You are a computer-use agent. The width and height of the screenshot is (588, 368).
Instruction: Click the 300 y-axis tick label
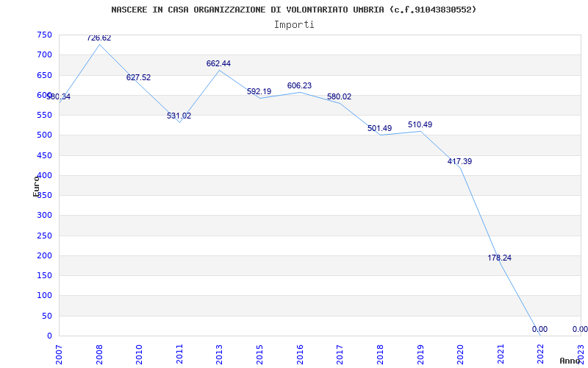pos(44,216)
